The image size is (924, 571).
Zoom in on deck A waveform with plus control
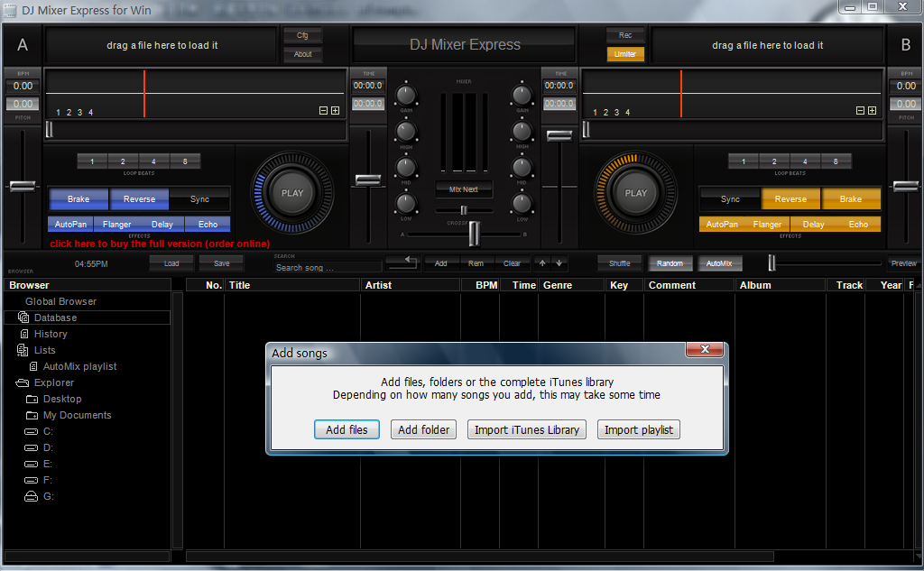tap(333, 110)
